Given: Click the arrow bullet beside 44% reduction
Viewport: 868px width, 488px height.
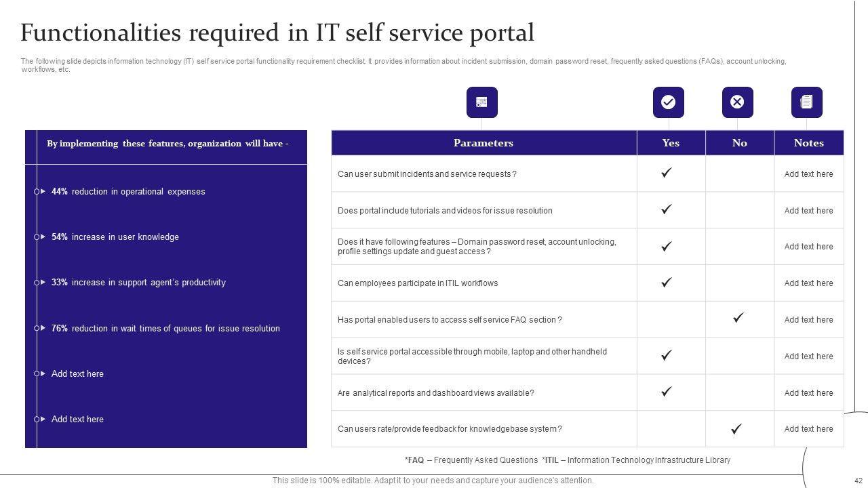Looking at the screenshot, I should 43,192.
